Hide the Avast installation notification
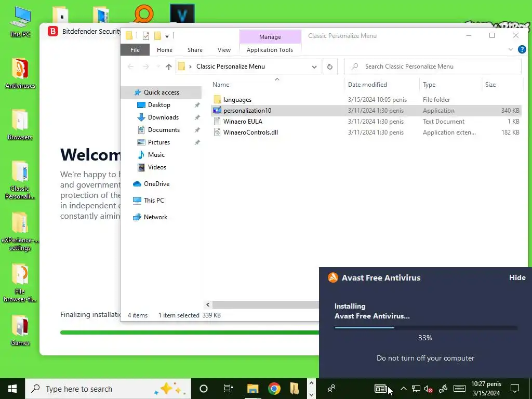Viewport: 532px width, 399px height. tap(517, 277)
